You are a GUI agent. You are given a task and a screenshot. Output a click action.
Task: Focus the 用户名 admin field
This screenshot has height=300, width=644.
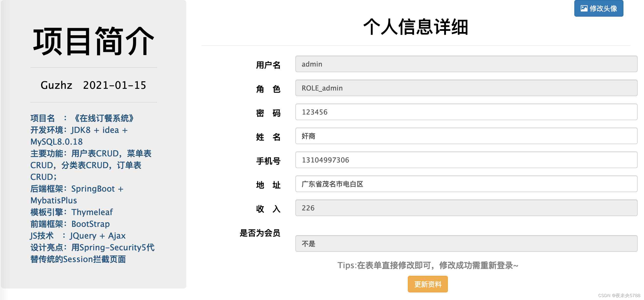click(466, 64)
